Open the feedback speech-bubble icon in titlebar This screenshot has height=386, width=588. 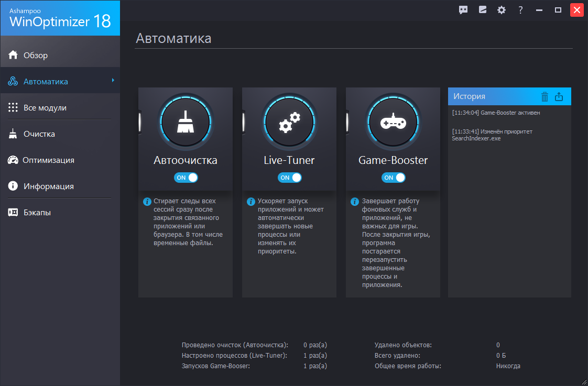[x=463, y=9]
